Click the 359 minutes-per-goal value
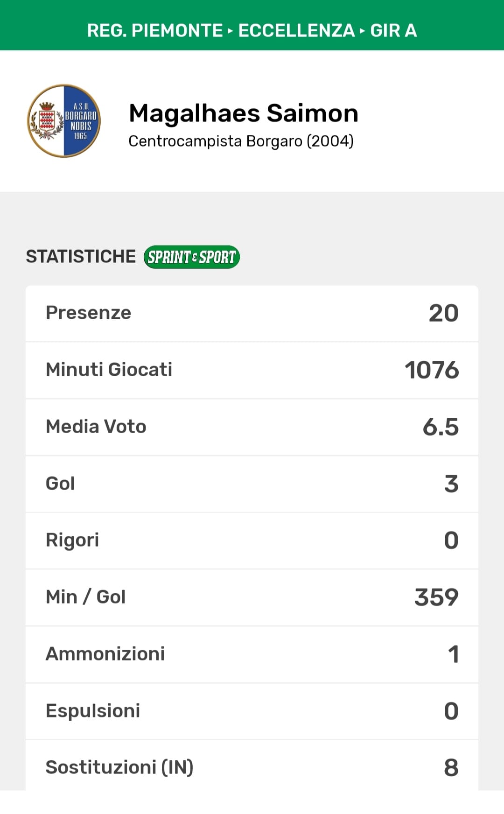The width and height of the screenshot is (504, 814). click(436, 597)
